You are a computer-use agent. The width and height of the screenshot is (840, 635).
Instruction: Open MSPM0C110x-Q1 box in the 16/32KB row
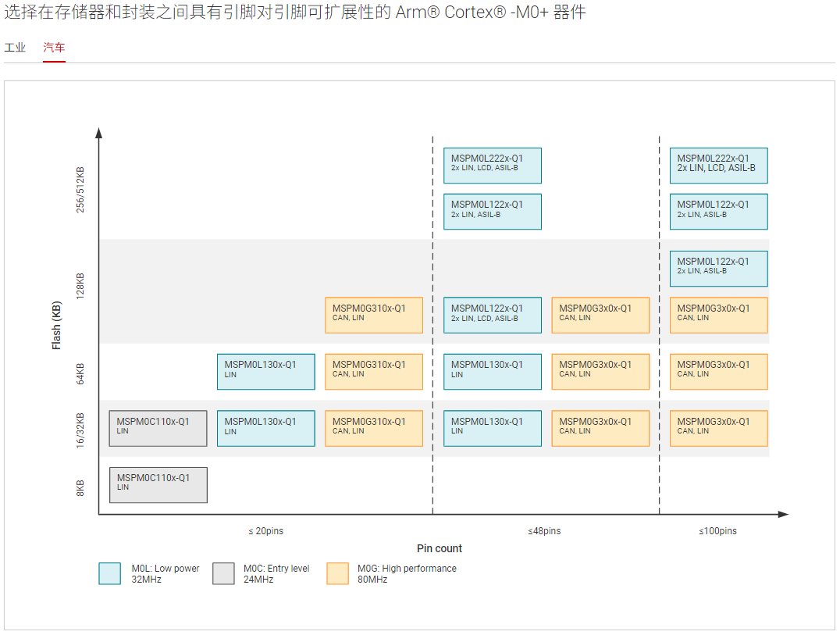(158, 428)
